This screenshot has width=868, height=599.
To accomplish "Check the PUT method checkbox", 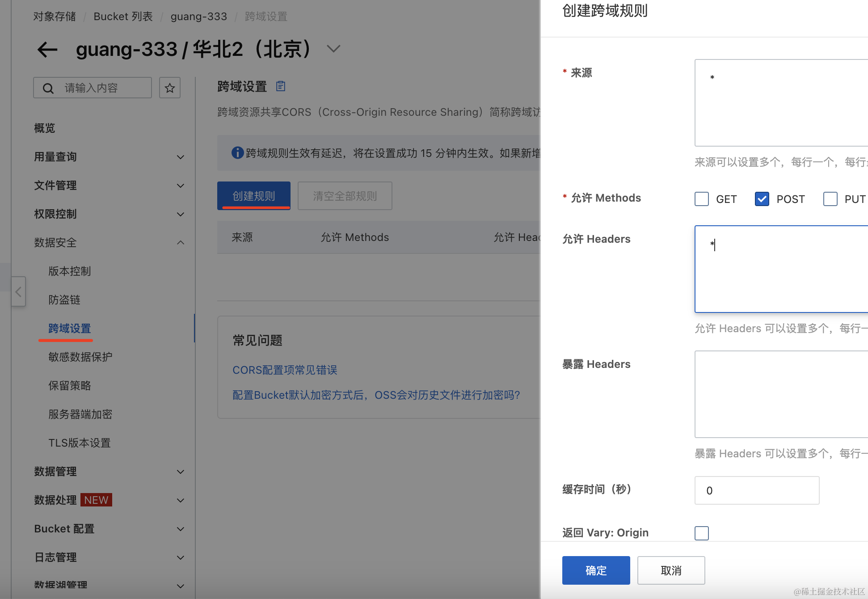I will 830,199.
